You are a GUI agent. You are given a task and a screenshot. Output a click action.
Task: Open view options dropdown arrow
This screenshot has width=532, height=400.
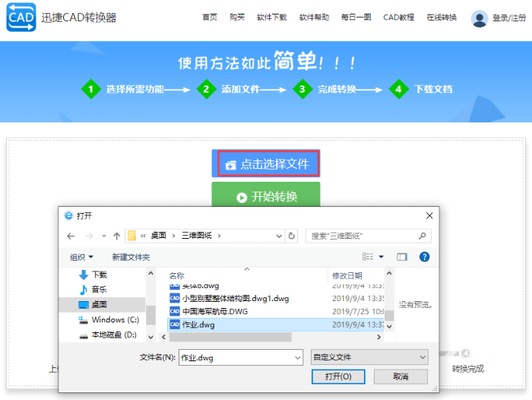381,257
